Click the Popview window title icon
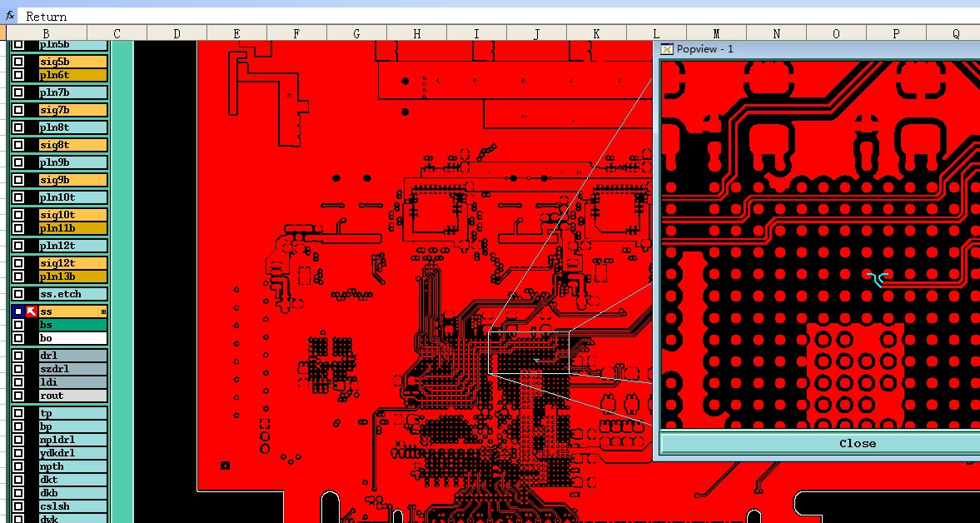 click(x=668, y=49)
